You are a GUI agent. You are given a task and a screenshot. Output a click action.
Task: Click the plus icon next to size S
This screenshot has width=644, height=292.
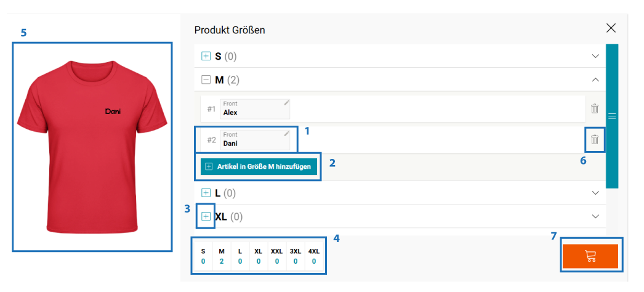coord(206,56)
